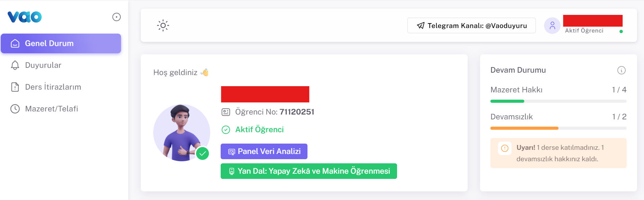Click the Panel Veri Analizi button
The image size is (644, 200).
click(x=264, y=151)
